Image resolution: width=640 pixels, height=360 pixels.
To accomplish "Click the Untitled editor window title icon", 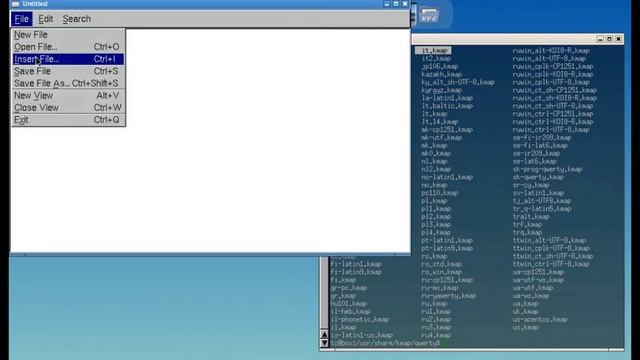I will [x=16, y=4].
